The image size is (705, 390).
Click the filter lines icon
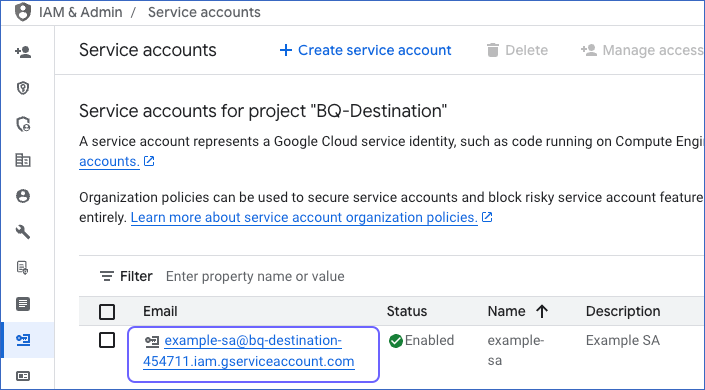(x=107, y=276)
